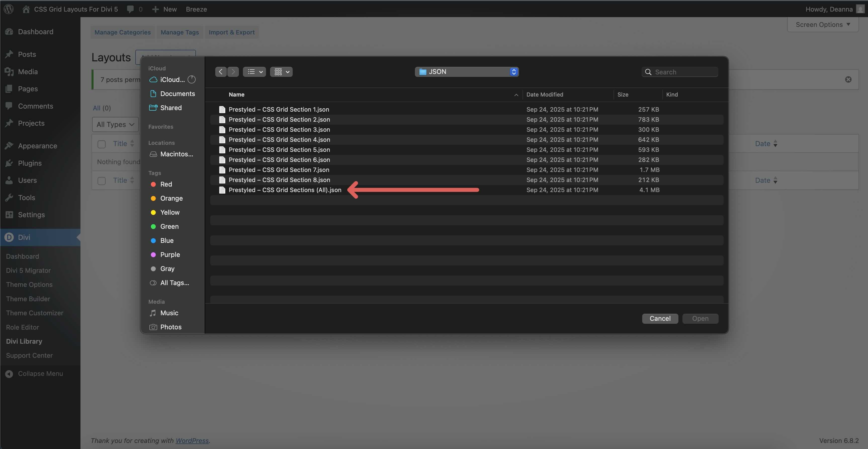Click the back navigation arrow in file dialog
This screenshot has height=449, width=868.
(x=221, y=72)
